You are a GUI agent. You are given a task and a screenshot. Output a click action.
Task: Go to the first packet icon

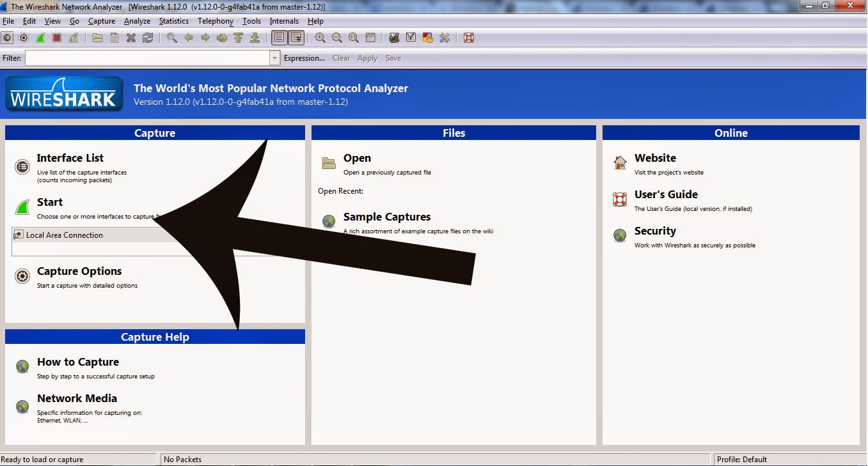point(238,38)
